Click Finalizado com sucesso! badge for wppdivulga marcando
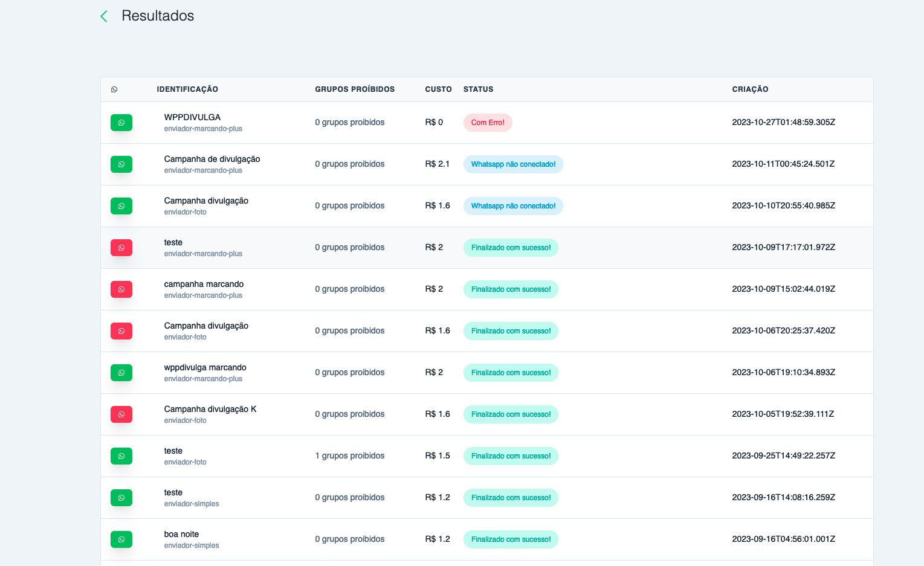Screen dimensions: 924x566 click(511, 373)
